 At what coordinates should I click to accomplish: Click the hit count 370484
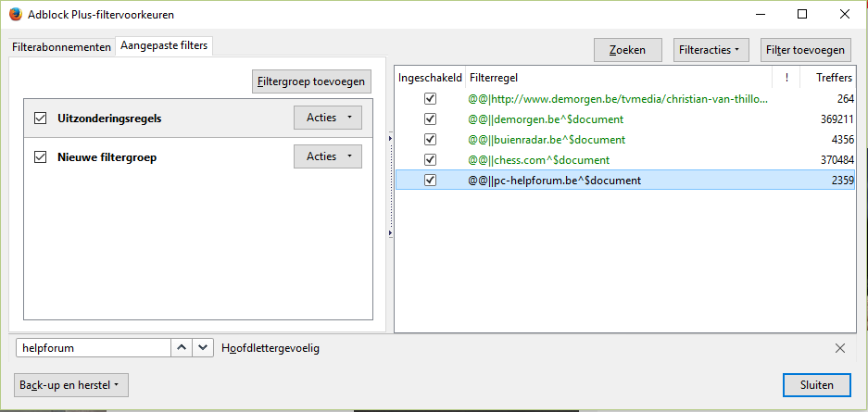coord(837,160)
